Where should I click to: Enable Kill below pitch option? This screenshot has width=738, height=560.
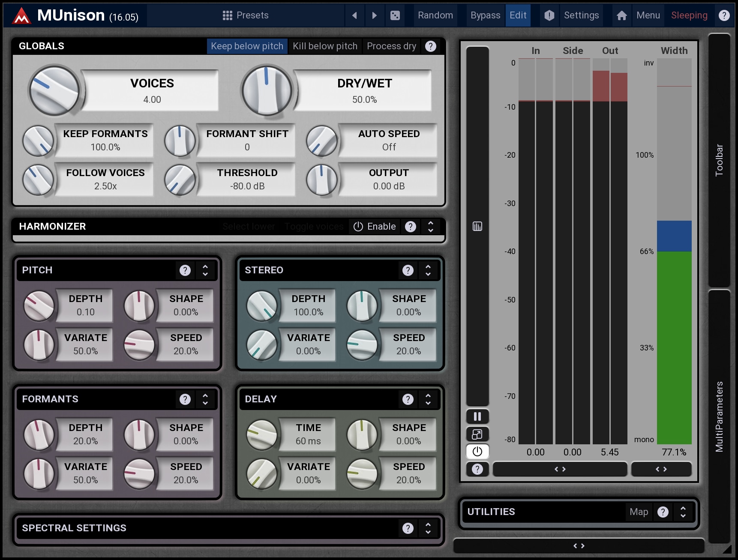325,46
